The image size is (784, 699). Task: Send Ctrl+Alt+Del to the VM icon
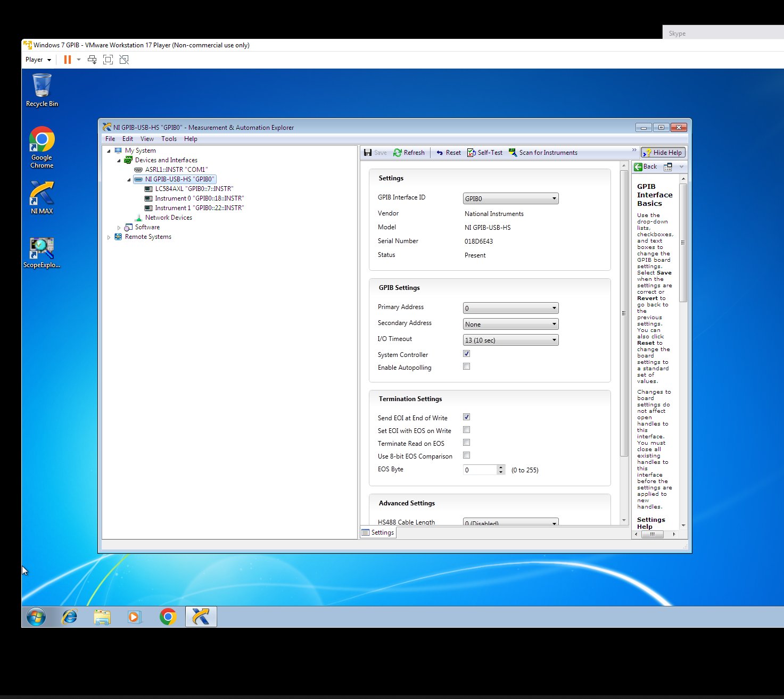coord(92,60)
